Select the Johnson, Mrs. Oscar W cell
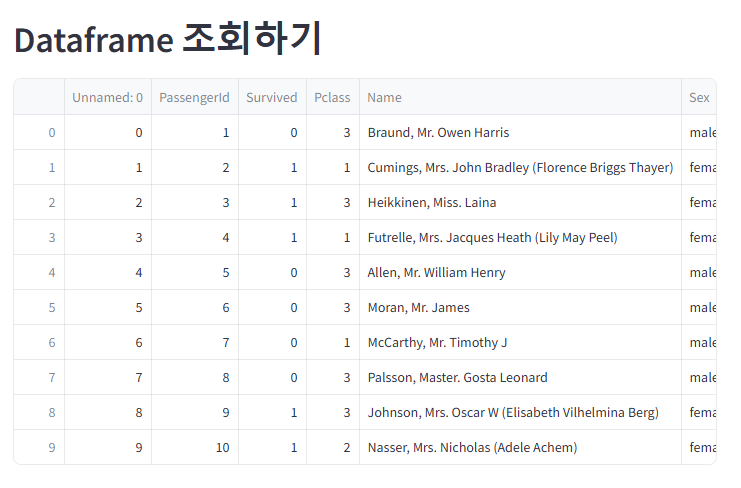The image size is (741, 488). point(520,412)
